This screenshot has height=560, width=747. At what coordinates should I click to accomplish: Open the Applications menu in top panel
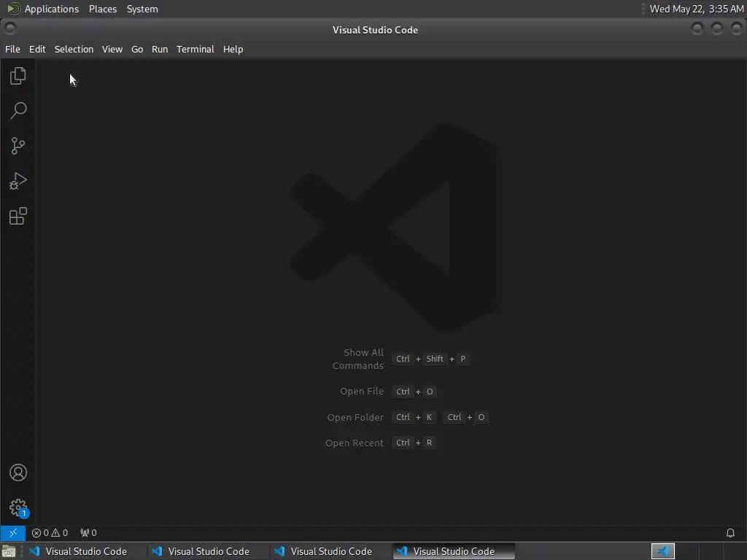click(52, 9)
